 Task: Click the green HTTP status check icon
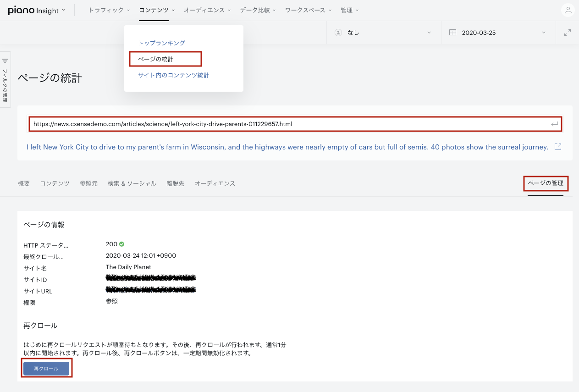122,244
